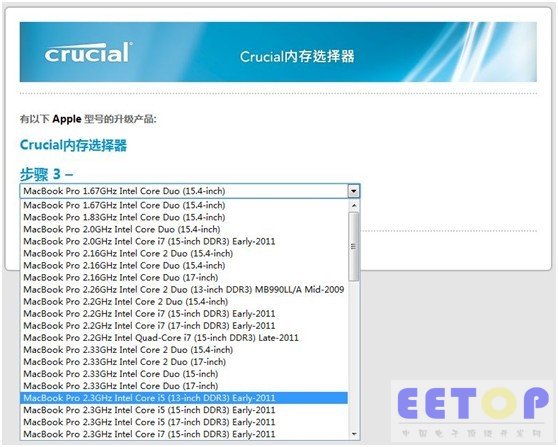Image resolution: width=558 pixels, height=447 pixels.
Task: Choose MacBook Pro 2.2GHz Core 2 Duo (15.4-inch)
Action: coord(184,301)
